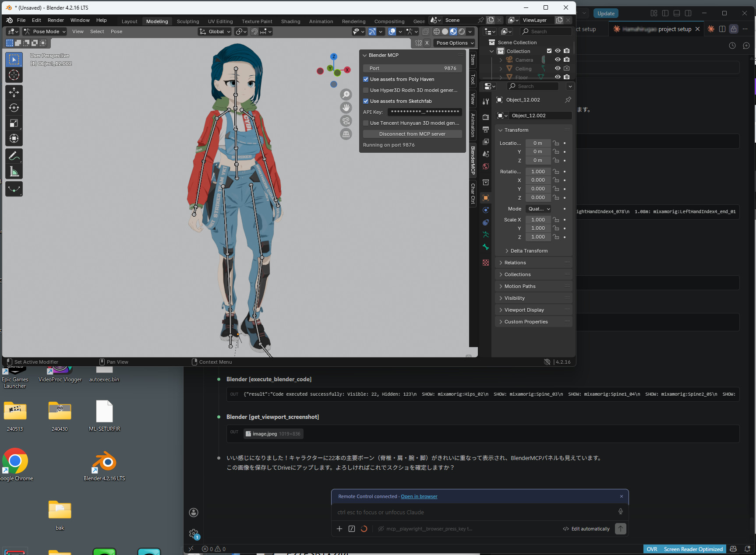Switch perspective/orthographic grid icon in viewport
This screenshot has height=555, width=756.
click(x=346, y=134)
